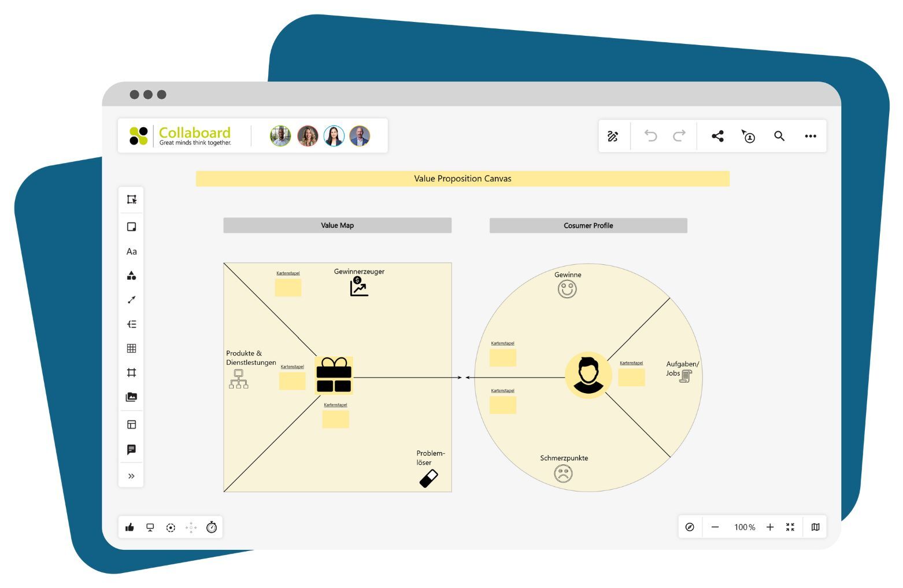The image size is (903, 588).
Task: Select the yellow Kartenstapel card under Gewinnerzeuger
Action: click(x=288, y=287)
